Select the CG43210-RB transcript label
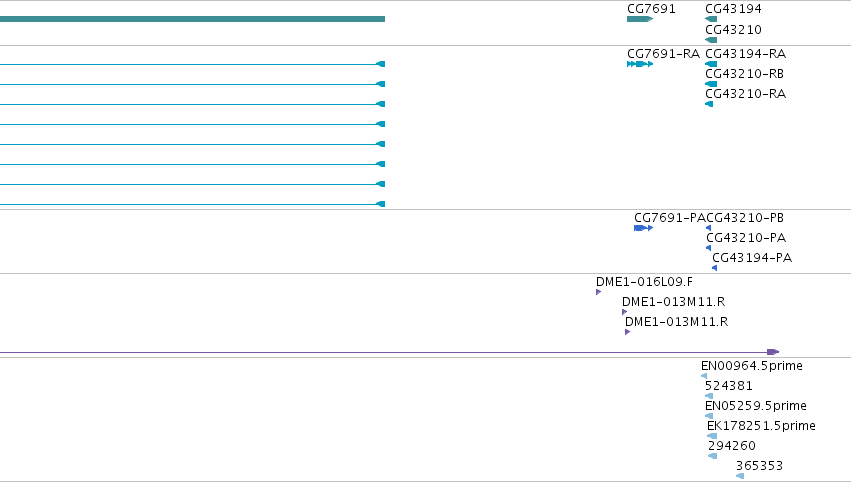The image size is (851, 482). click(745, 74)
